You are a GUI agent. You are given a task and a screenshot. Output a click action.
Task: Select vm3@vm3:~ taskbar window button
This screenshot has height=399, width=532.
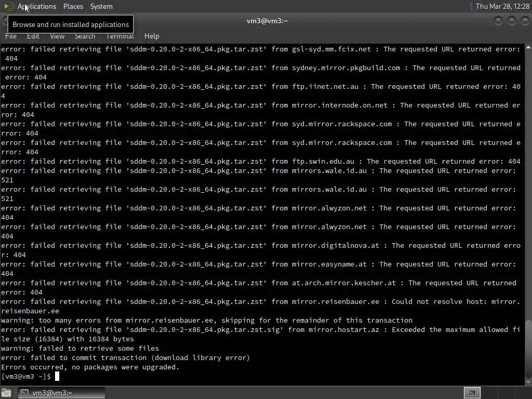click(x=61, y=393)
